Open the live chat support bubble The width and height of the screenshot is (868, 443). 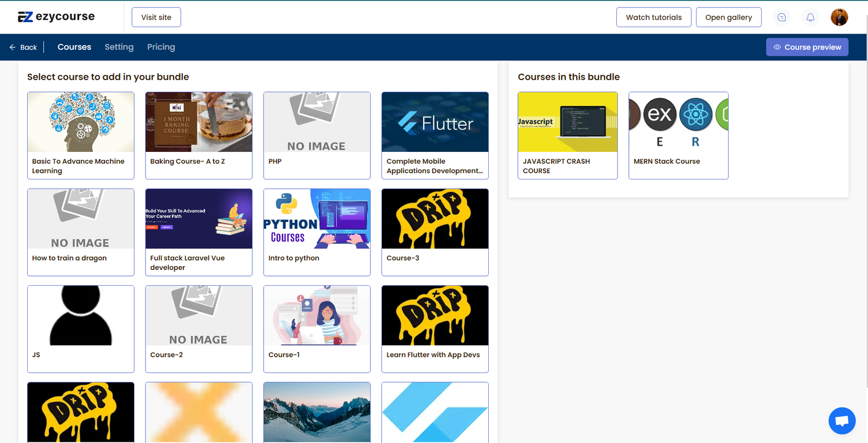tap(841, 420)
